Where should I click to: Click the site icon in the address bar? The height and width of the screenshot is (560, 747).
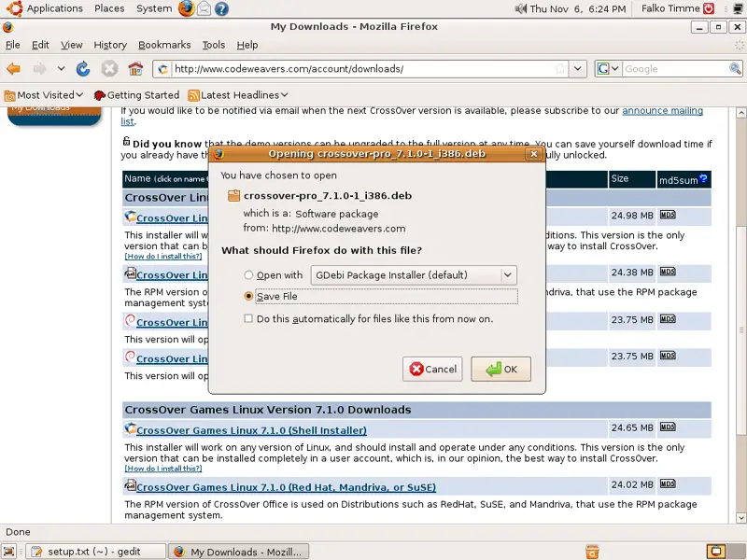(x=162, y=68)
